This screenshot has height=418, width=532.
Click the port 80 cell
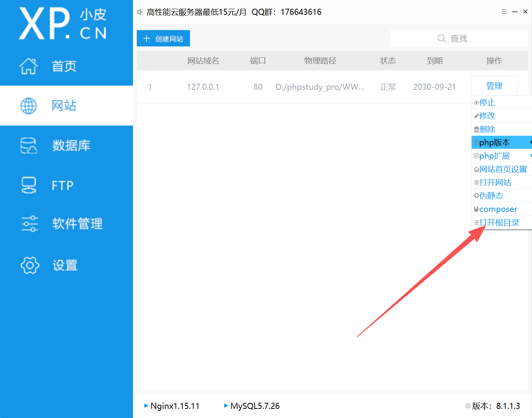[258, 87]
